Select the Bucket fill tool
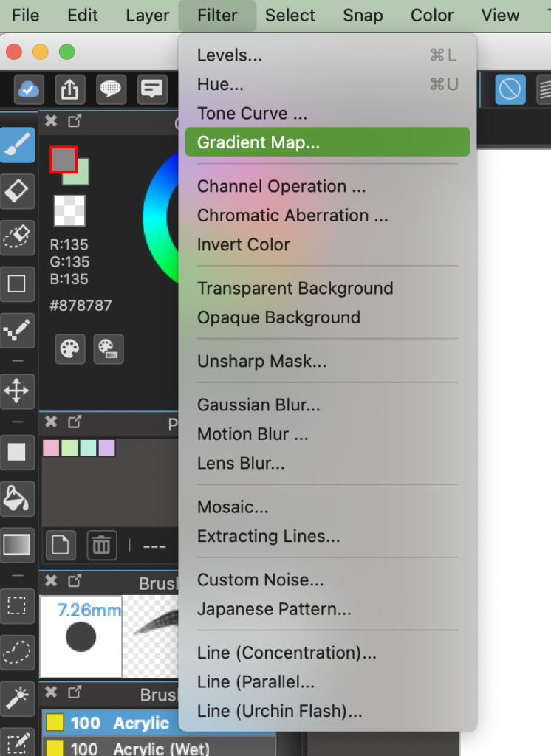The height and width of the screenshot is (756, 551). click(x=17, y=498)
